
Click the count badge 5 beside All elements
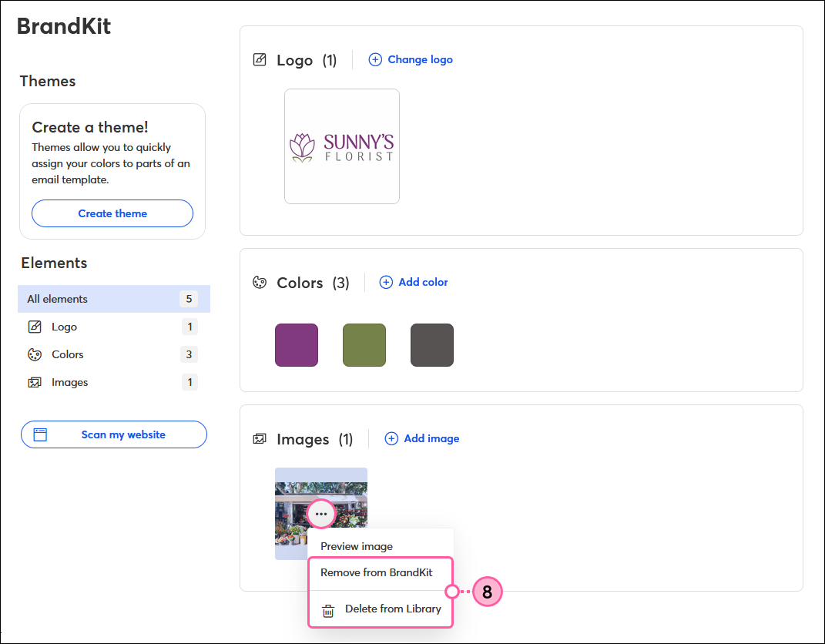[x=189, y=299]
